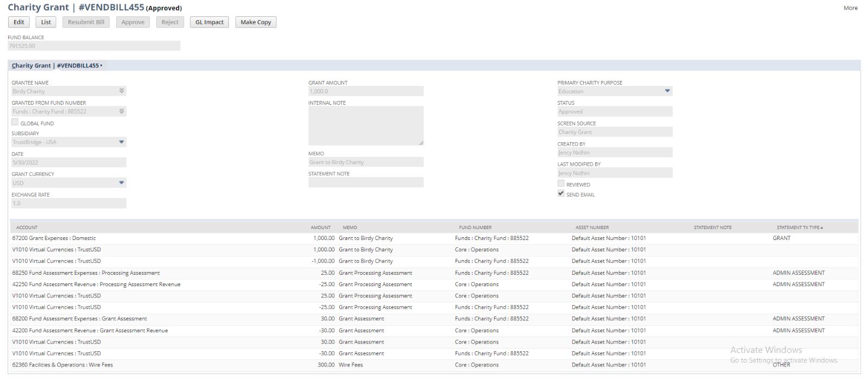Select the Charity Grant #VENDBILL455 subtab
The width and height of the screenshot is (868, 386).
click(55, 66)
